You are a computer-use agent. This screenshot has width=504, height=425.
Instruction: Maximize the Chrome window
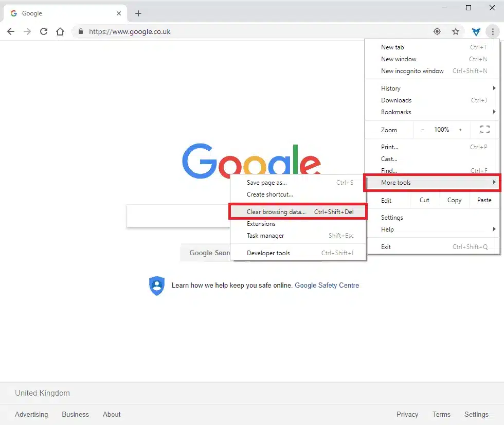pyautogui.click(x=469, y=8)
